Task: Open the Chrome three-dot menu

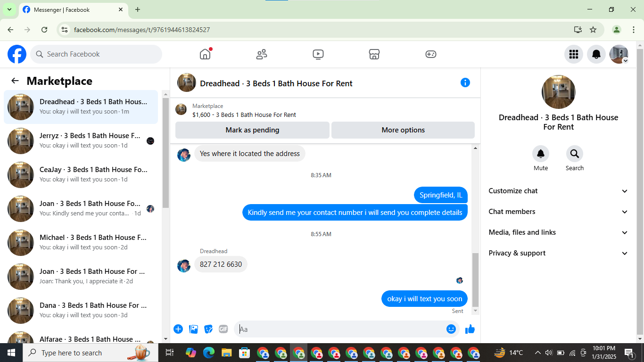Action: point(634,30)
